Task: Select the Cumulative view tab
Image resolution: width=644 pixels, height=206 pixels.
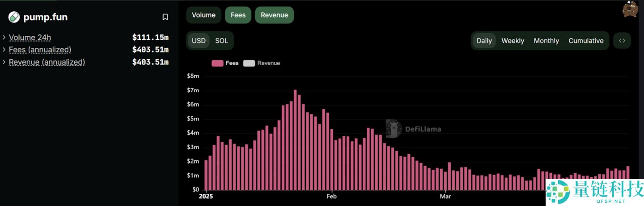Action: 586,41
